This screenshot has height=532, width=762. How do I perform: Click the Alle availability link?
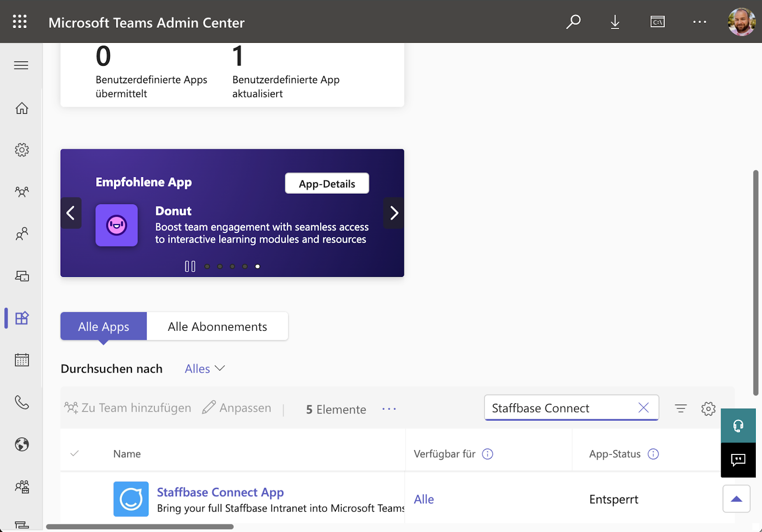pos(424,499)
